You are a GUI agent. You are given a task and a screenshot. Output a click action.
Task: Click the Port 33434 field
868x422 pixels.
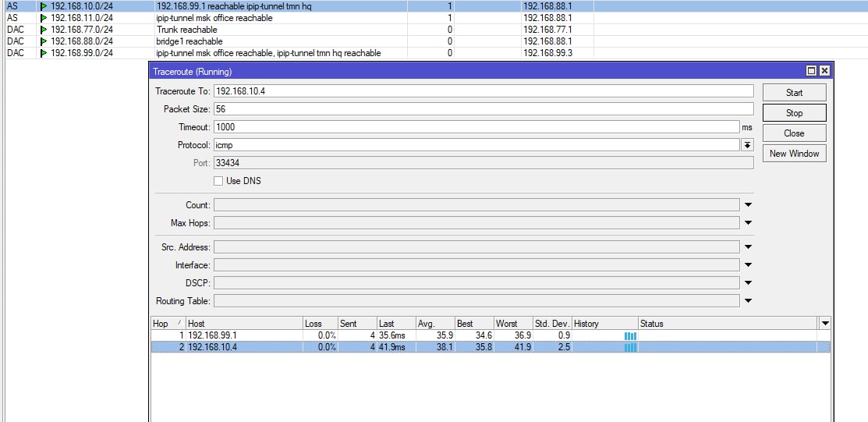(484, 163)
